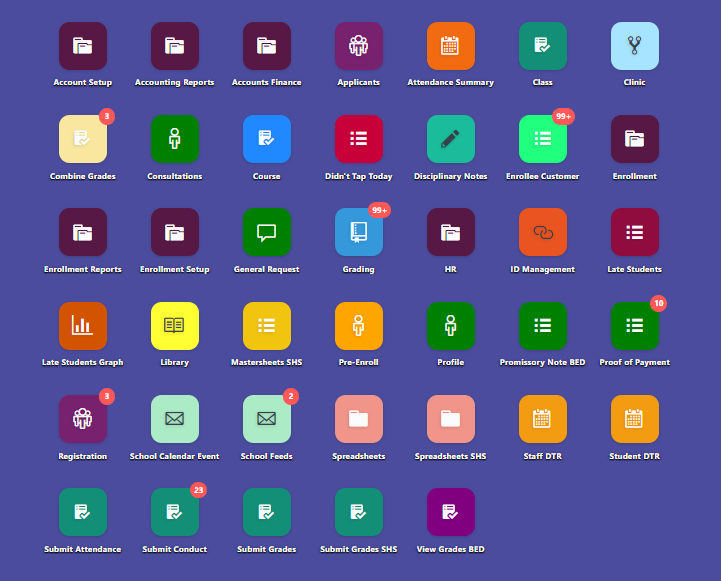Image resolution: width=721 pixels, height=581 pixels.
Task: Launch the Submit Grades icon
Action: click(x=267, y=512)
